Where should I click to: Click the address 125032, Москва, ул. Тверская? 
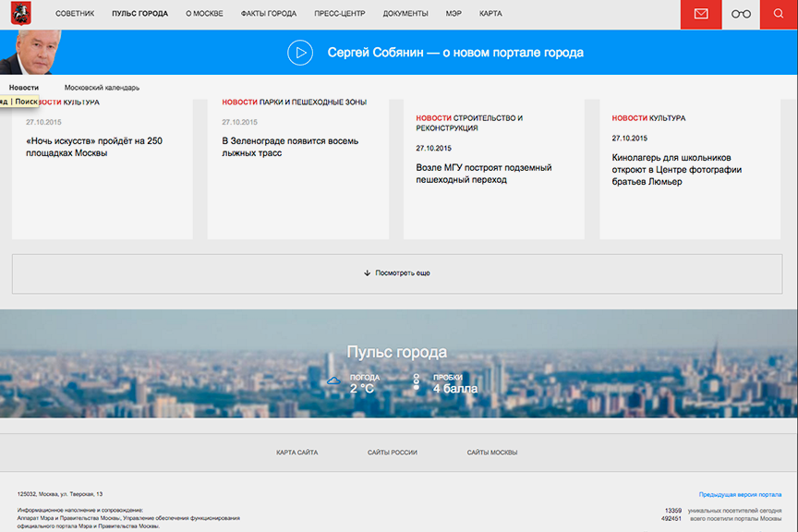60,494
